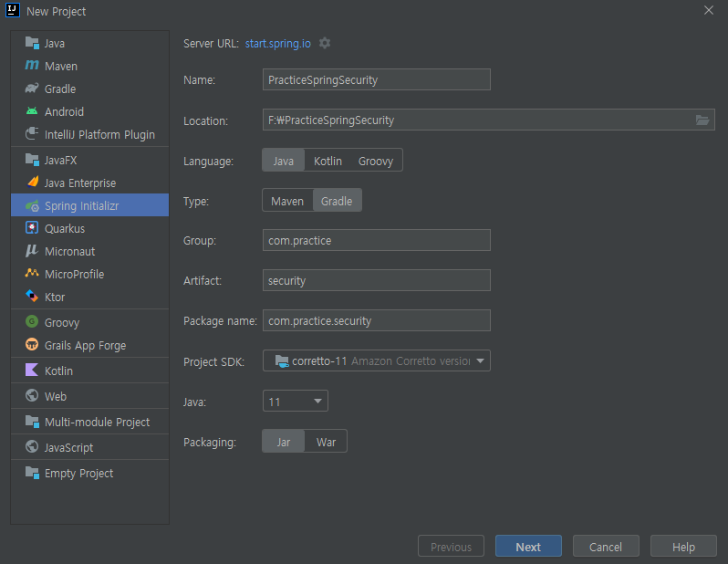Image resolution: width=728 pixels, height=564 pixels.
Task: Click the Micronaut mu icon
Action: pyautogui.click(x=32, y=251)
